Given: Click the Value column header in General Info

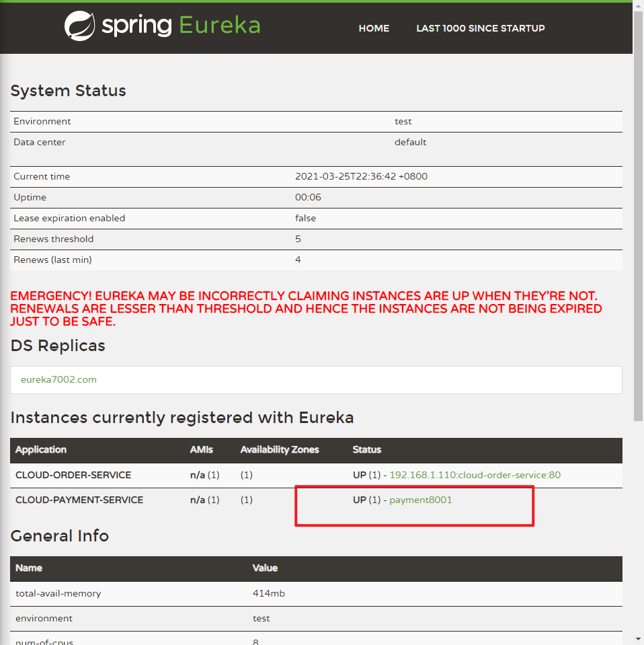Looking at the screenshot, I should (265, 568).
